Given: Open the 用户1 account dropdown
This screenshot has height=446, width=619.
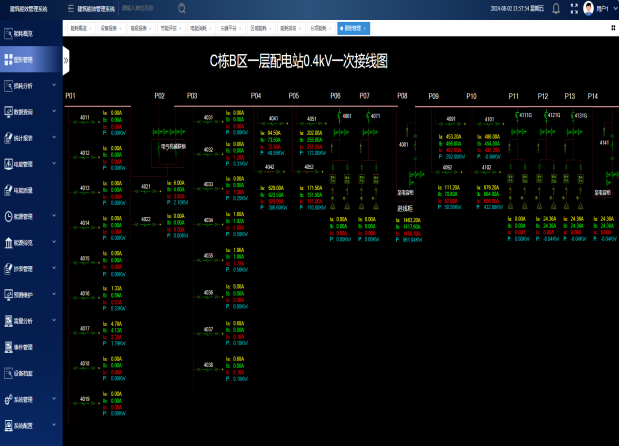Looking at the screenshot, I should tap(603, 8).
